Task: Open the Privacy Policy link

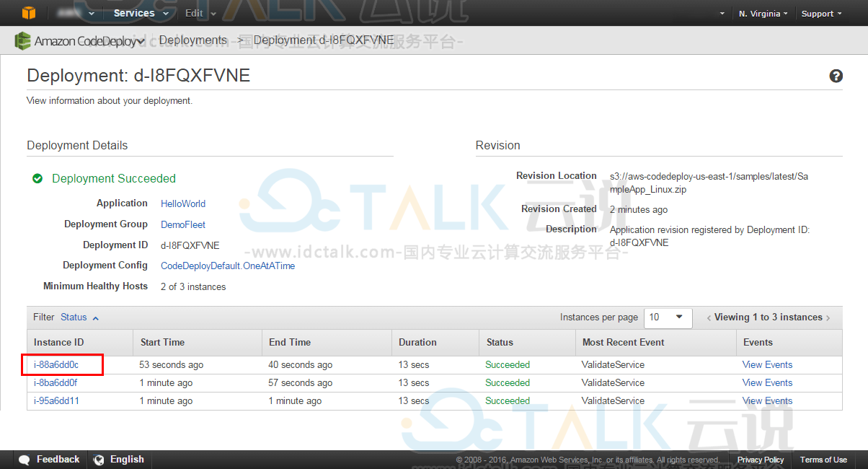Action: (761, 460)
